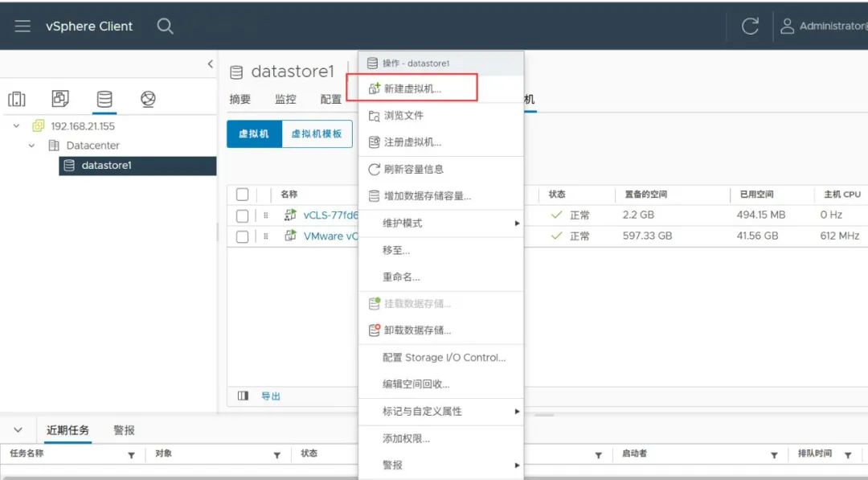Select the 虚拟机 toggle button
Image resolution: width=868 pixels, height=480 pixels.
click(x=254, y=134)
